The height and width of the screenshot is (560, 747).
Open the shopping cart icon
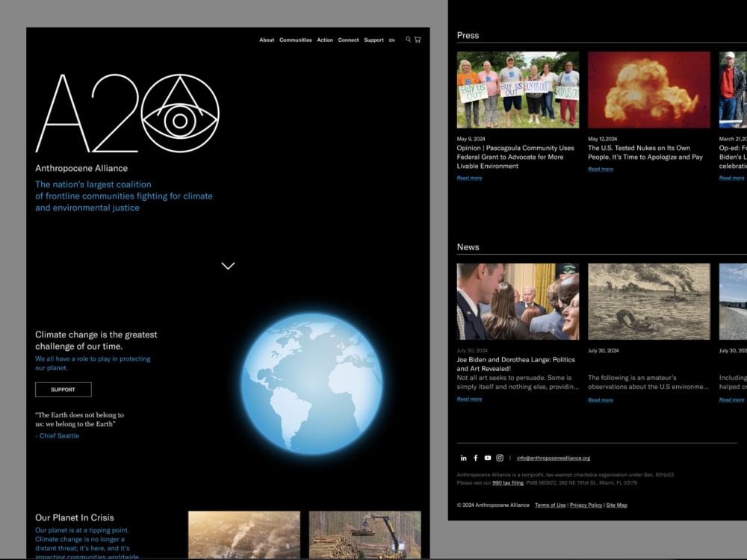(418, 40)
